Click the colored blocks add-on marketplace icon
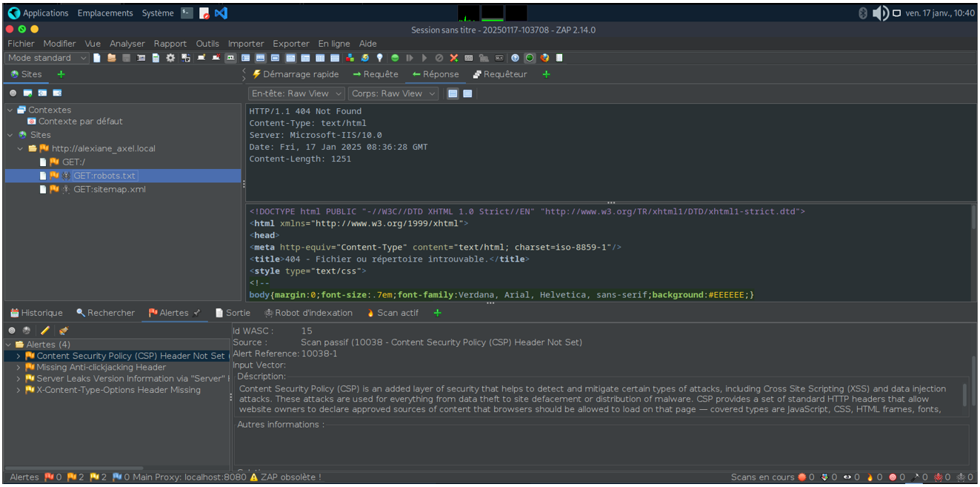Viewport: 980px width, 487px height. [x=350, y=58]
